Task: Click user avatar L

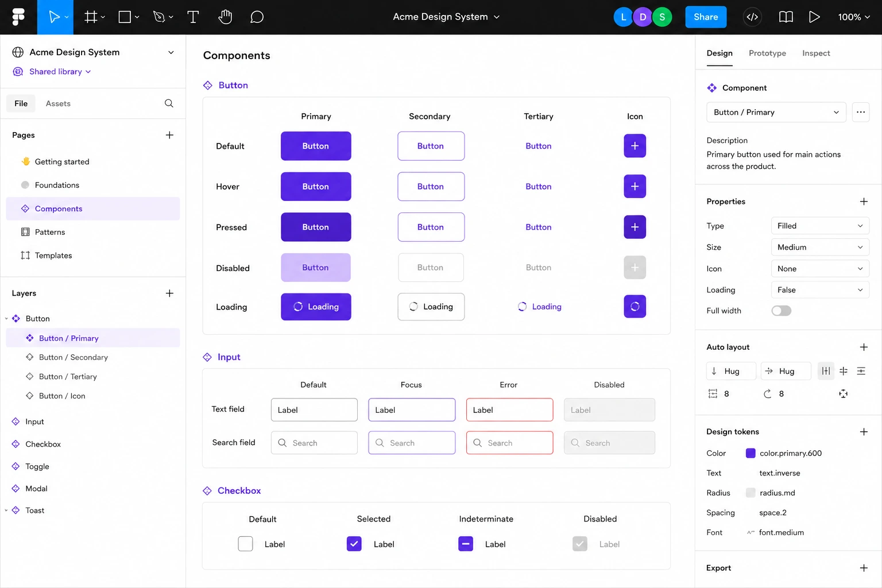Action: click(x=623, y=17)
